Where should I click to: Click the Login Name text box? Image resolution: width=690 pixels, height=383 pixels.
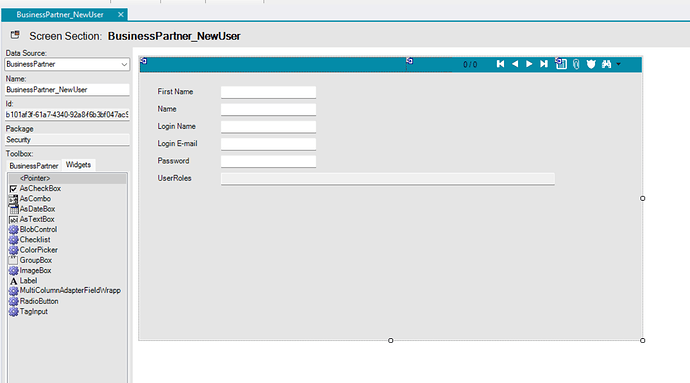click(x=268, y=127)
